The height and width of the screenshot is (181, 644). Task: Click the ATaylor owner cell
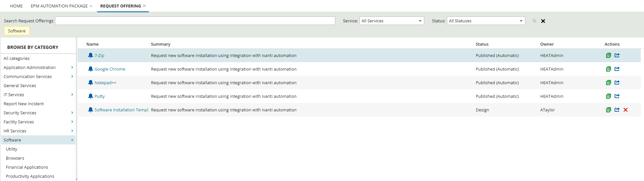(x=548, y=110)
